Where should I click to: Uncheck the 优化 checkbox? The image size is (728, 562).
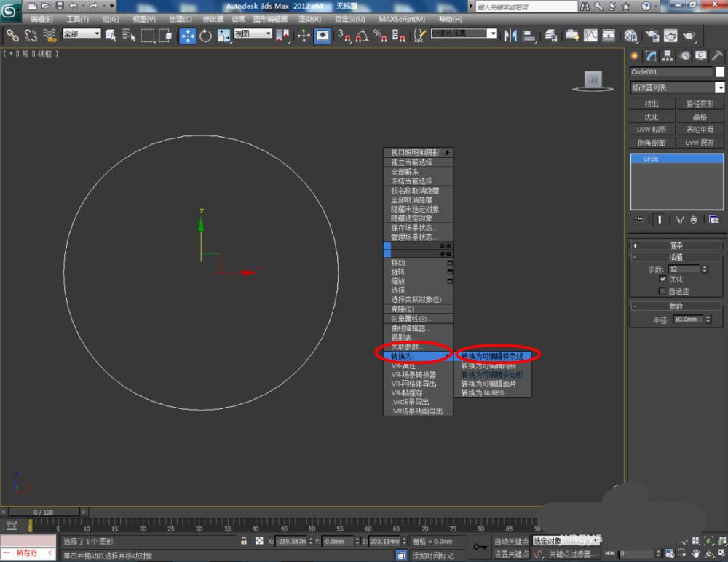click(662, 280)
